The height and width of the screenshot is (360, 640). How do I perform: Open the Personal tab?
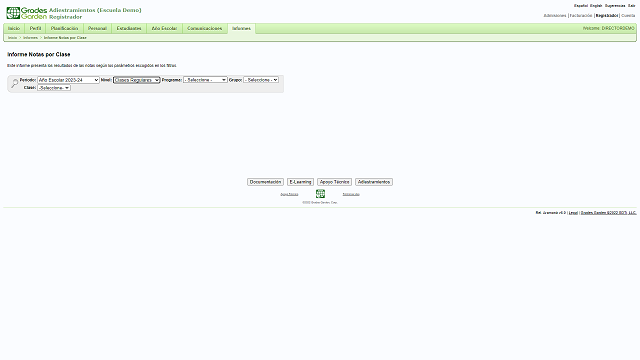tap(97, 29)
